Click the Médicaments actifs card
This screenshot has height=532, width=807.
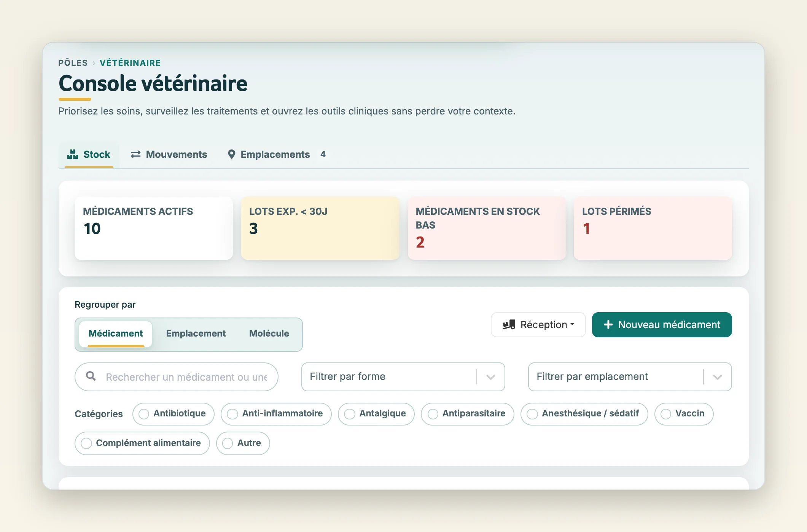tap(154, 228)
